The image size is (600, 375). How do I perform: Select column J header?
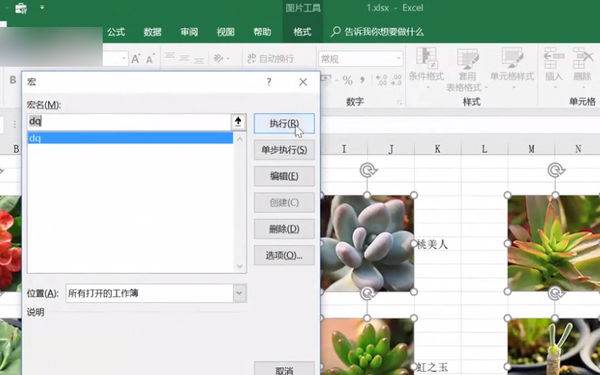(391, 148)
